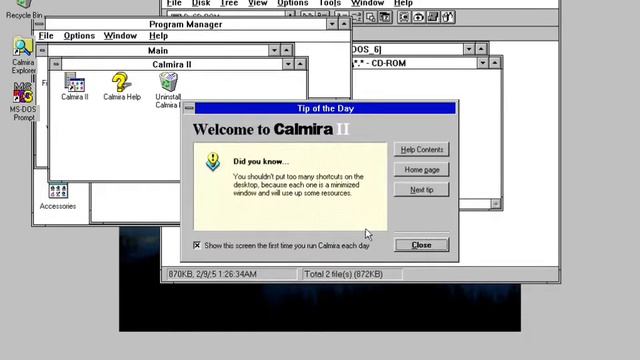
Task: Open the Recycle Bin desktop icon
Action: (24, 9)
